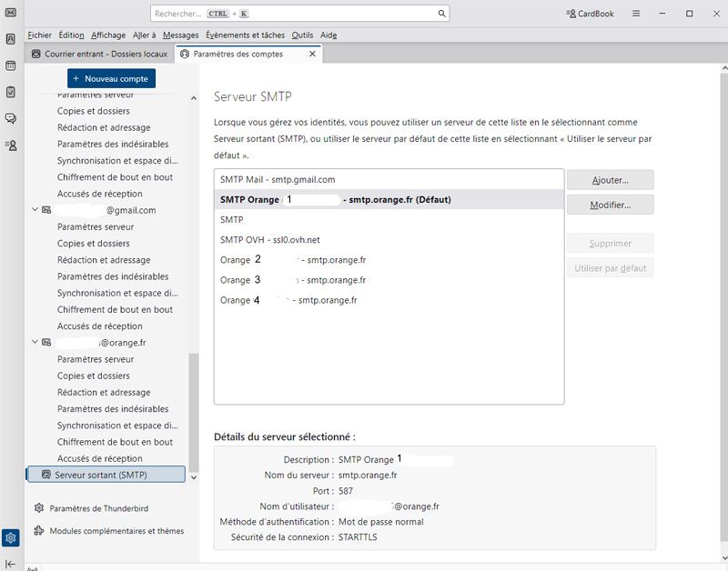Open the Thunderbird hamburger app menu
Screen dimensions: 728x571
636,14
